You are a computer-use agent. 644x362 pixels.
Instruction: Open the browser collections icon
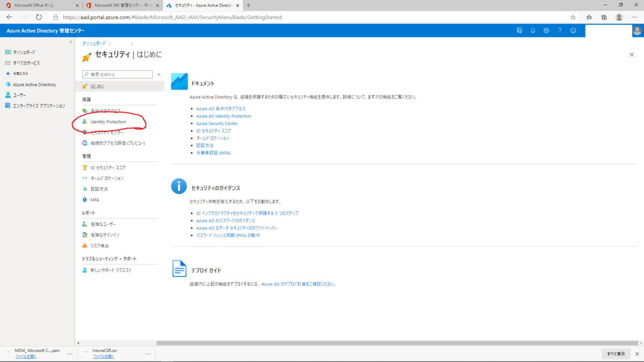point(604,17)
